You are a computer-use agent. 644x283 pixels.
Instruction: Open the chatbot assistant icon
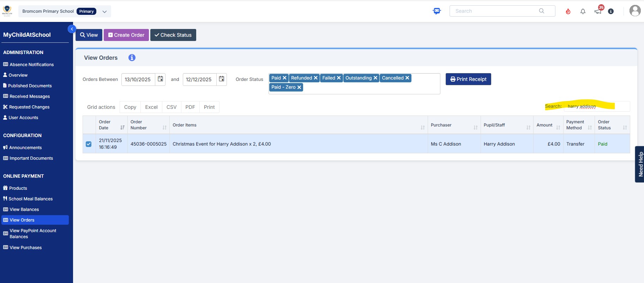click(437, 11)
